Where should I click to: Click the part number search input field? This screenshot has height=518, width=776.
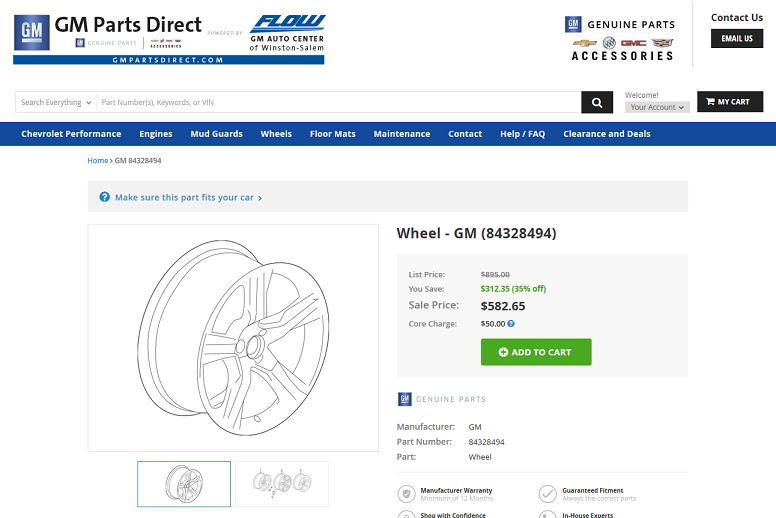tap(338, 102)
